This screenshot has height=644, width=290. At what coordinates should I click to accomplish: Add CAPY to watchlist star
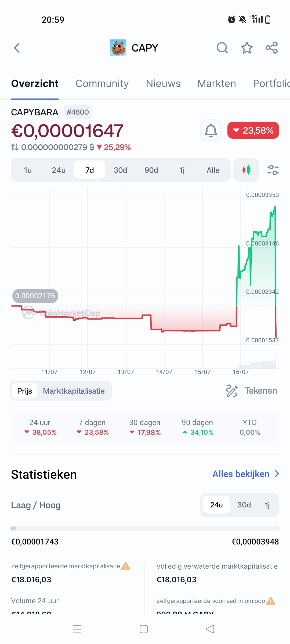[247, 48]
